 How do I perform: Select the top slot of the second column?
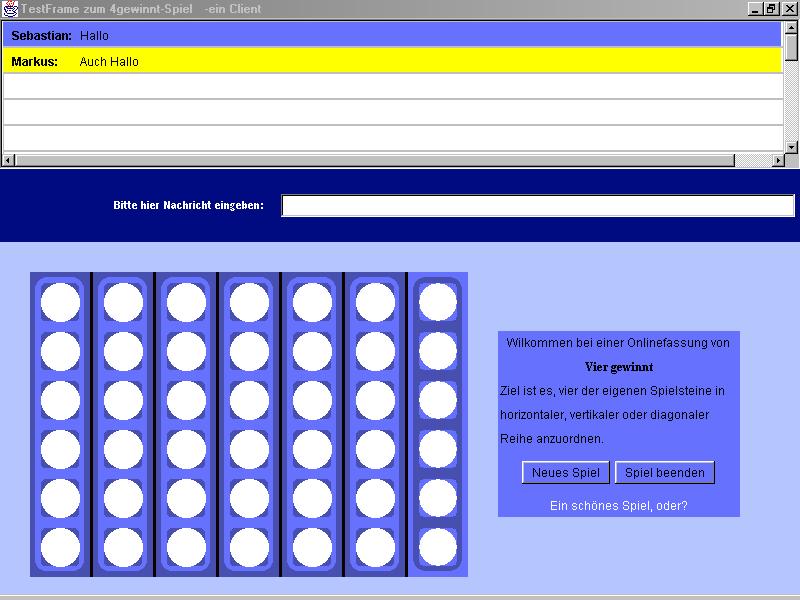pos(123,302)
